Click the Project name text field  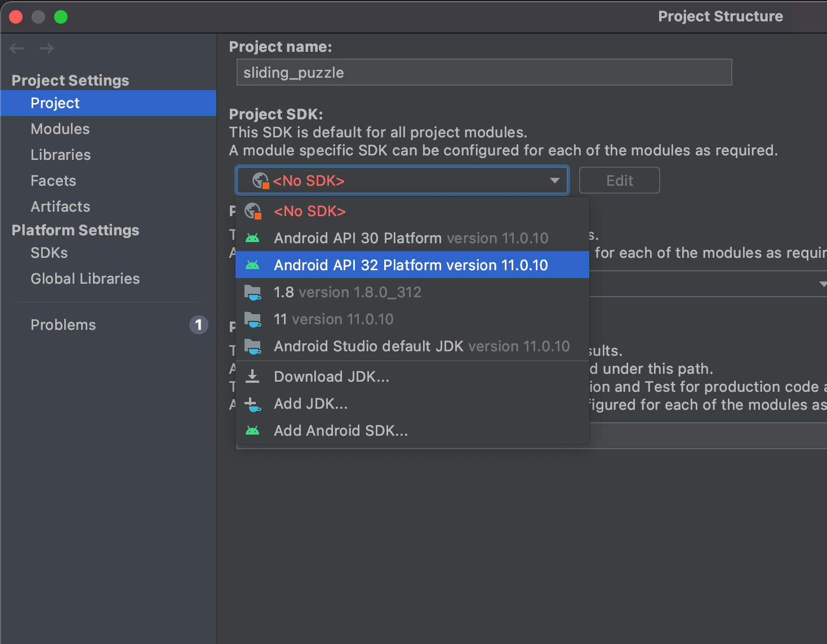[x=484, y=73]
